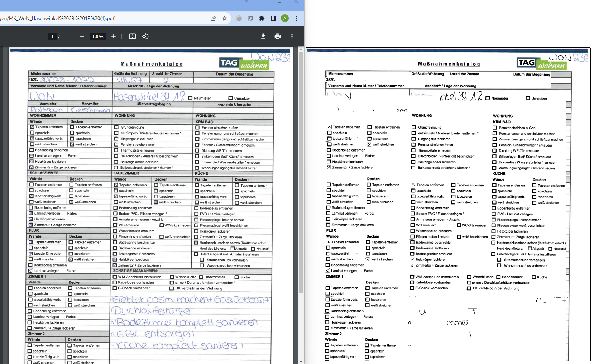Zoom in the PDF with plus
The height and width of the screenshot is (364, 594).
tap(114, 36)
